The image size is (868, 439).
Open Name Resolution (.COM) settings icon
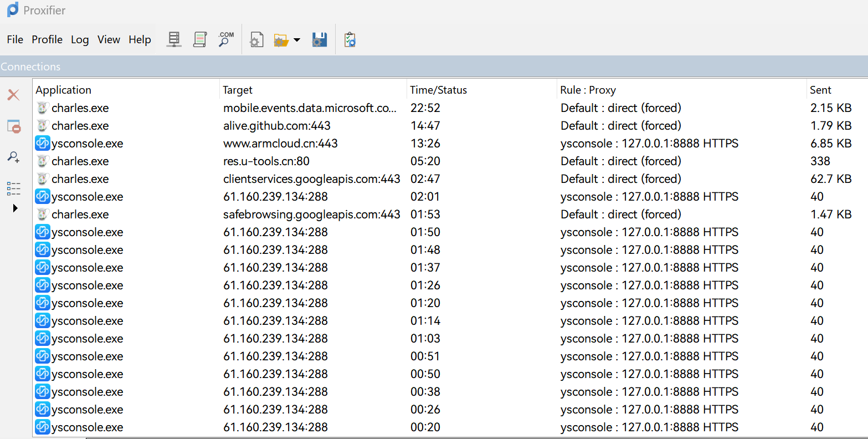(x=225, y=39)
